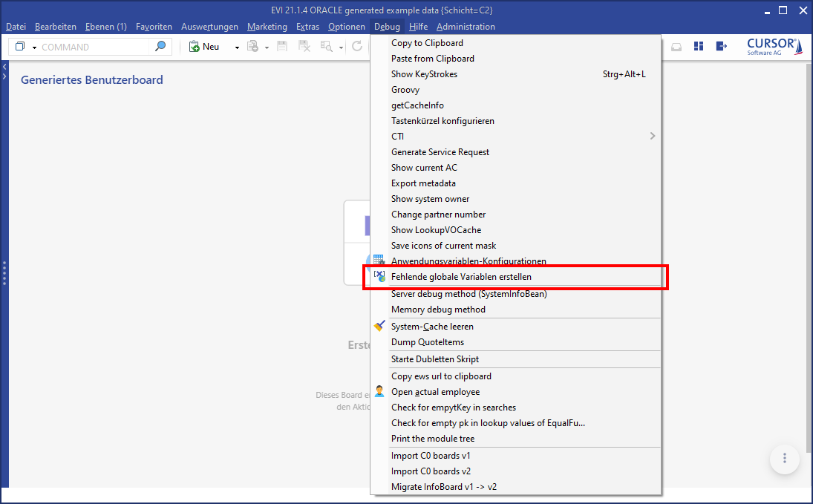The width and height of the screenshot is (813, 504).
Task: Click the logout arrow icon in top right
Action: (720, 46)
